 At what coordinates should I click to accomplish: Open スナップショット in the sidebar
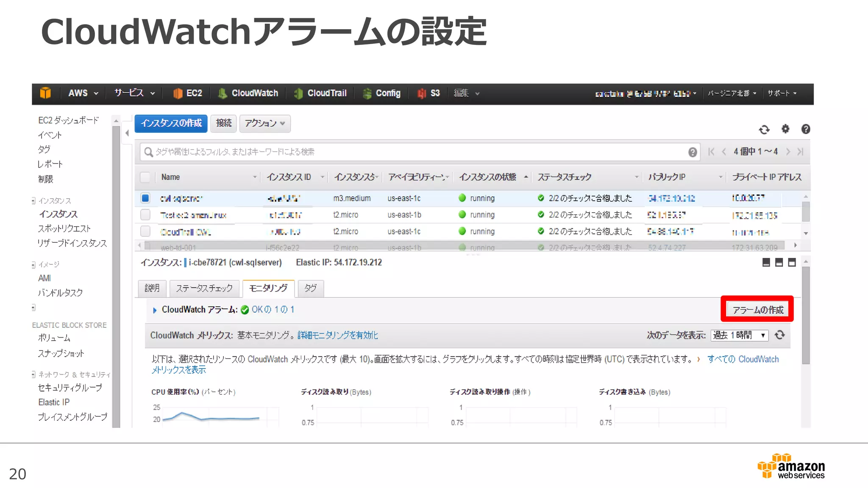point(61,353)
